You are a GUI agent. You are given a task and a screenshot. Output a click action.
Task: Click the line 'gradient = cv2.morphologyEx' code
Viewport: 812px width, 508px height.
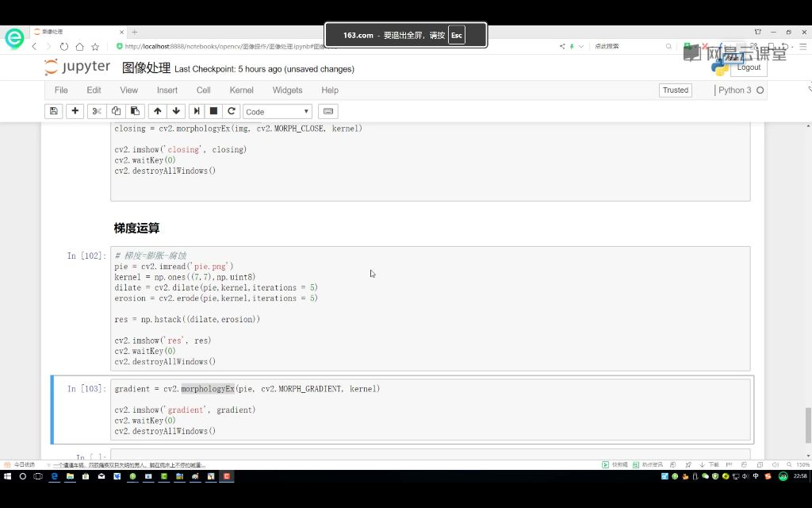[247, 389]
